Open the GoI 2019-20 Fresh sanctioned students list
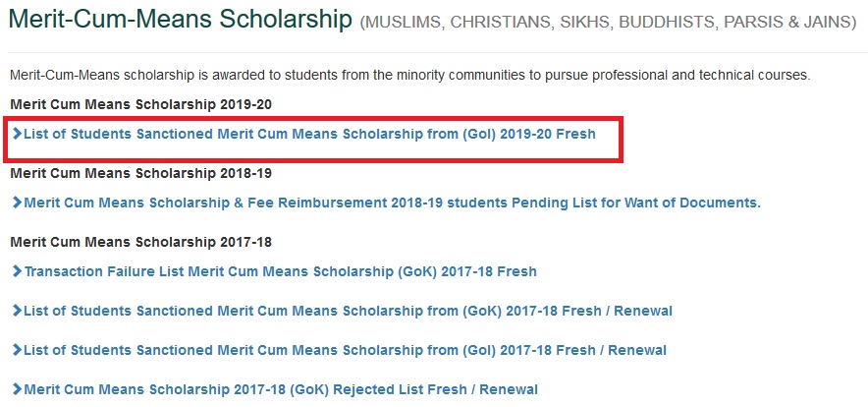The width and height of the screenshot is (868, 407). (309, 134)
